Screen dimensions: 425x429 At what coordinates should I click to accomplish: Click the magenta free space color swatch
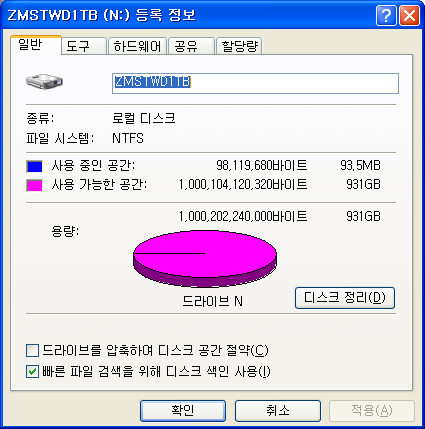34,185
